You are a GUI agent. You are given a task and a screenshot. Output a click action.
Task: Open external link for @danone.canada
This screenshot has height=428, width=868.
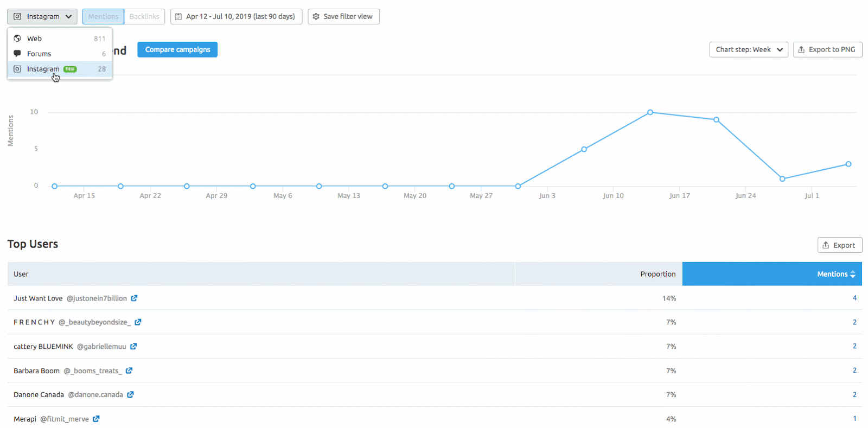[130, 394]
